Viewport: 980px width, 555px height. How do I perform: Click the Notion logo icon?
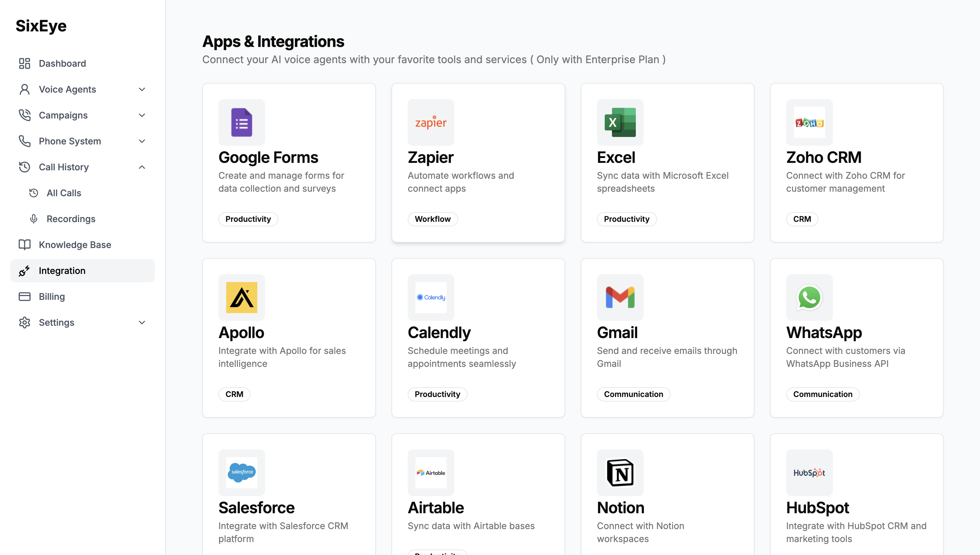point(620,472)
